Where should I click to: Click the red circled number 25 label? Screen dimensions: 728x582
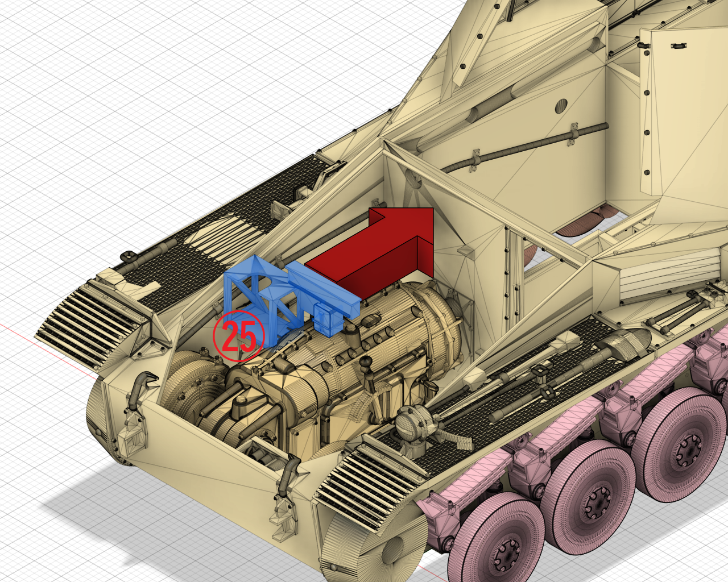[239, 336]
